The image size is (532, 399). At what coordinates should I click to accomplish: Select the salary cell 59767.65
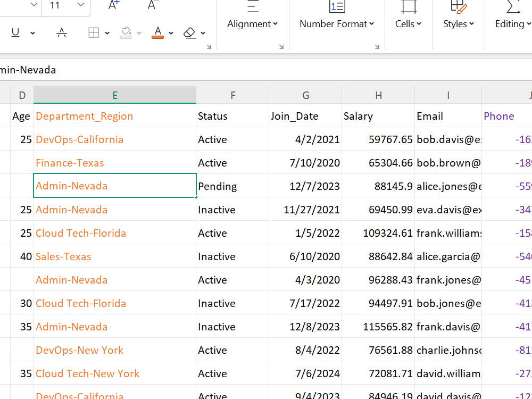378,139
